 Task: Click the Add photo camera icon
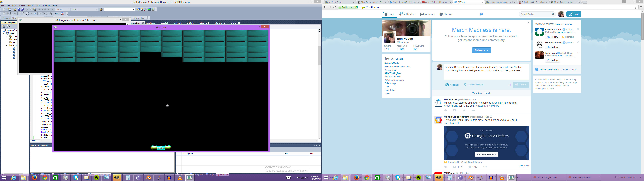[x=447, y=85]
